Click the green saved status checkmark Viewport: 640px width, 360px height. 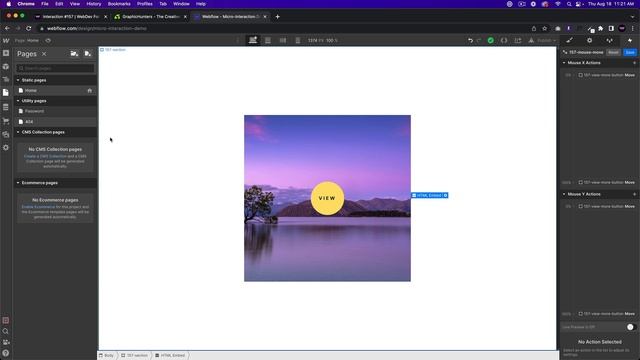click(x=491, y=40)
